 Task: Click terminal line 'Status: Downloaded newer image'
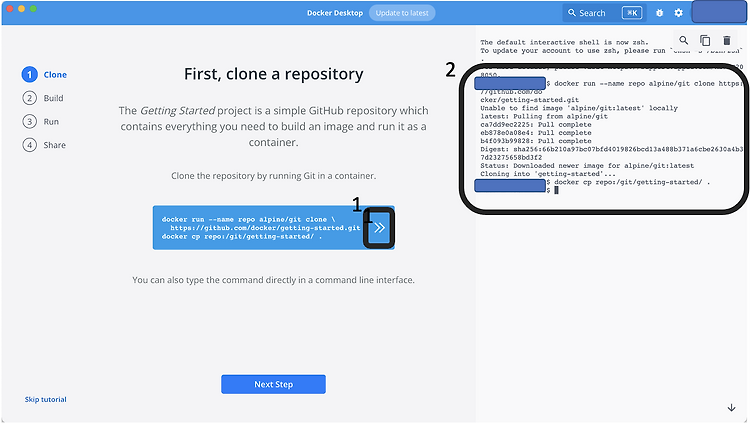587,166
